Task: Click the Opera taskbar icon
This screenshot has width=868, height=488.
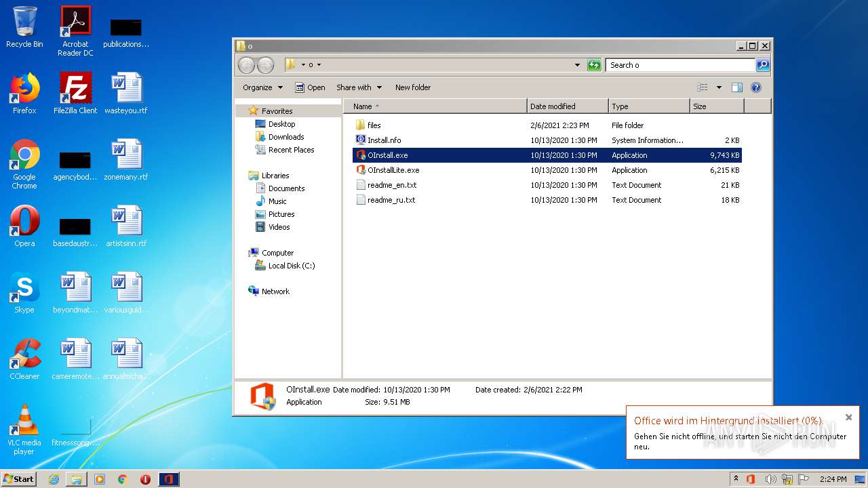Action: point(145,479)
